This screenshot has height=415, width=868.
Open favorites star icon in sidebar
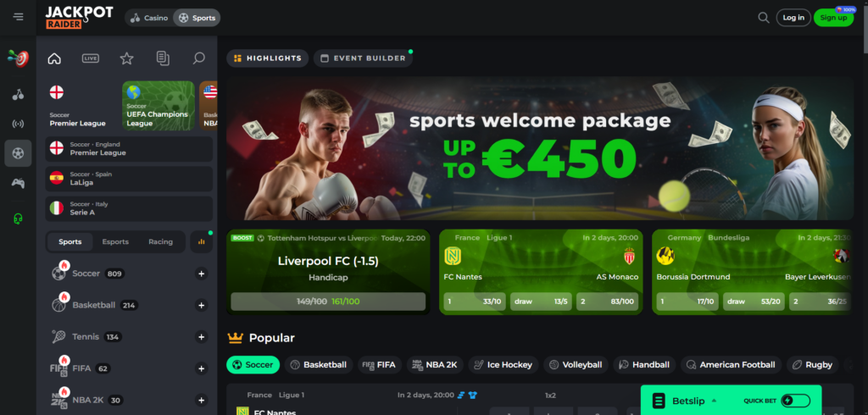click(127, 58)
